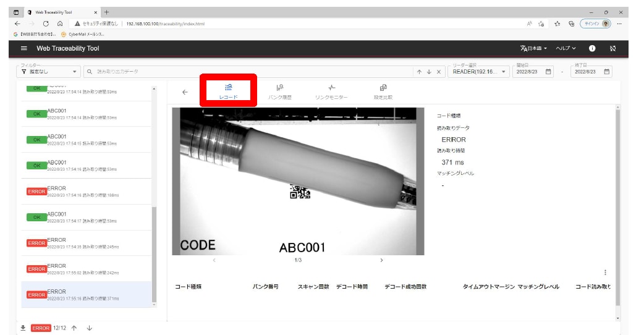Expand the ヘルプ help menu

click(566, 48)
